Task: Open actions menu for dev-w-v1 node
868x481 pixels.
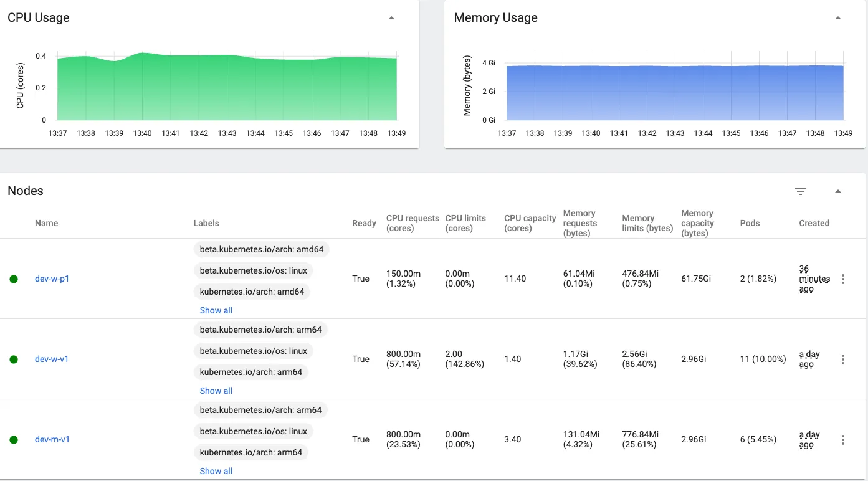Action: pyautogui.click(x=842, y=360)
